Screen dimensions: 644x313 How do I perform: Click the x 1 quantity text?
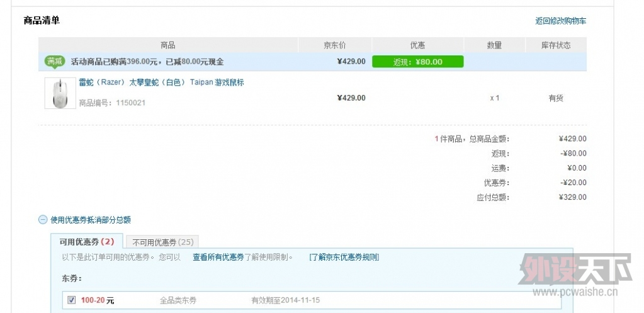495,98
